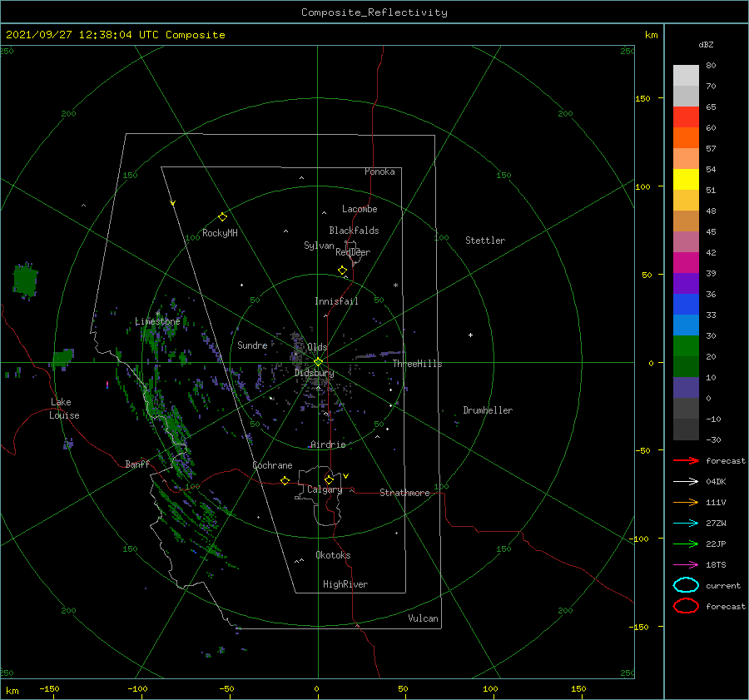Screen dimensions: 749x700
Task: Click the Blackfalds city label
Action: click(354, 231)
